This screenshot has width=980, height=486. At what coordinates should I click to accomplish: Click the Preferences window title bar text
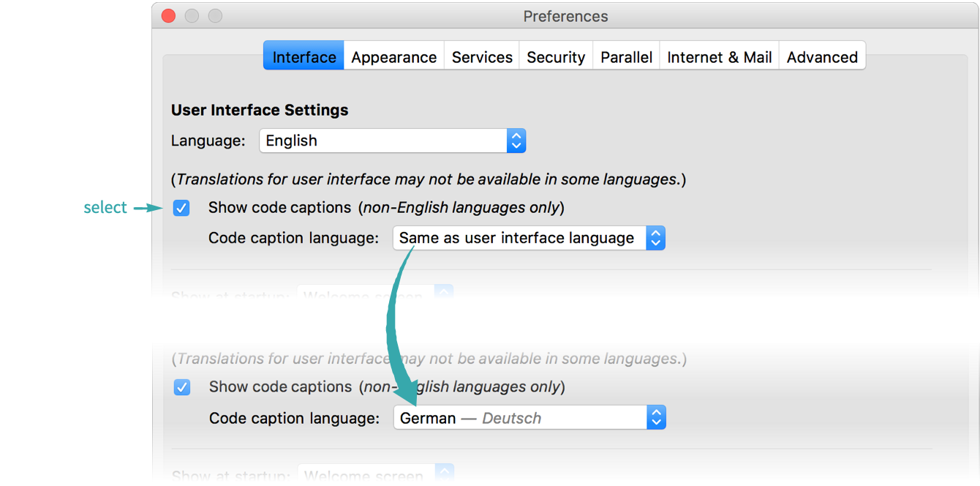pyautogui.click(x=565, y=16)
